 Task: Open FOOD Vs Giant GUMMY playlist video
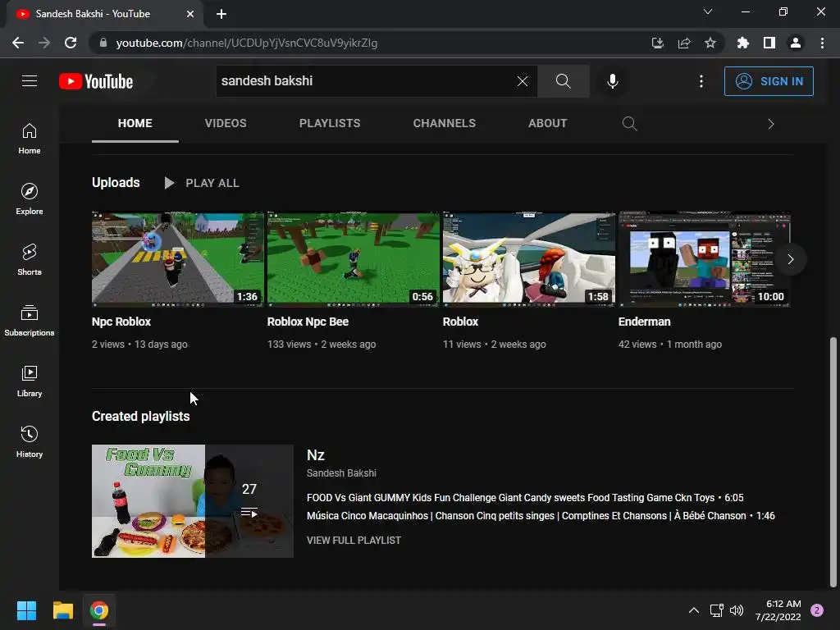(525, 498)
